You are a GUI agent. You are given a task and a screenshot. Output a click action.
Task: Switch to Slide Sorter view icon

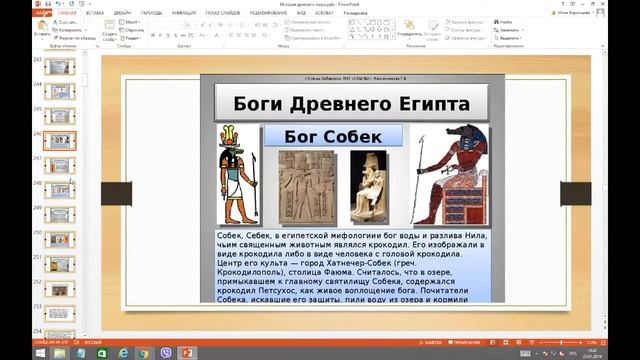(x=506, y=342)
